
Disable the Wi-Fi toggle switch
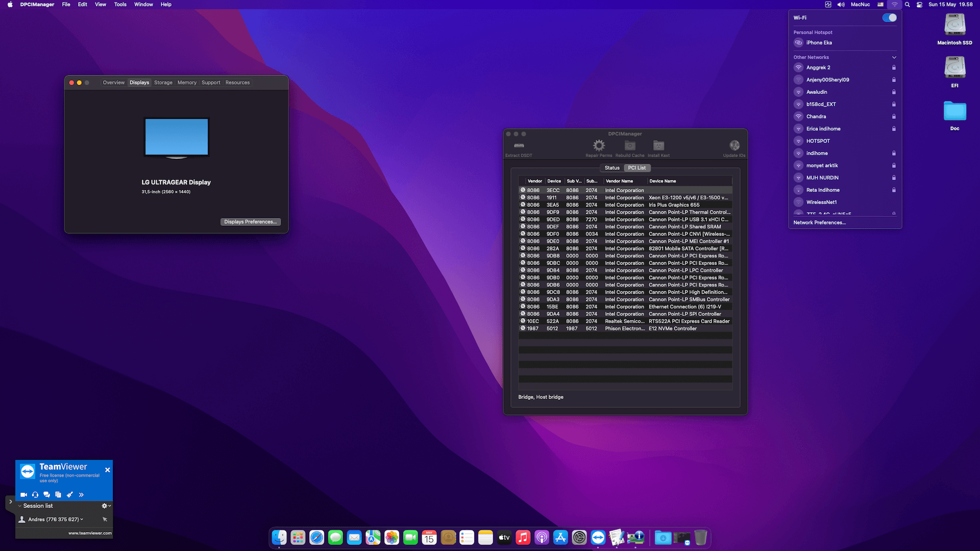(889, 17)
